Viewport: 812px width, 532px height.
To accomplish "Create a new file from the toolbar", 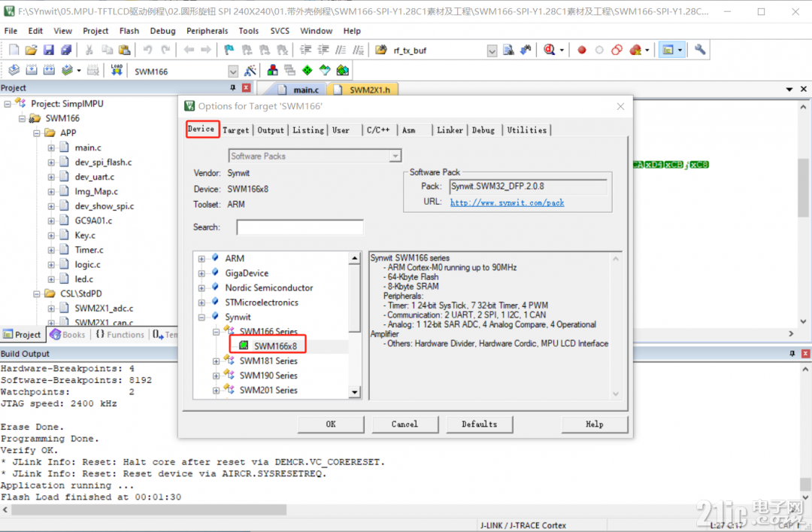I will click(x=14, y=50).
